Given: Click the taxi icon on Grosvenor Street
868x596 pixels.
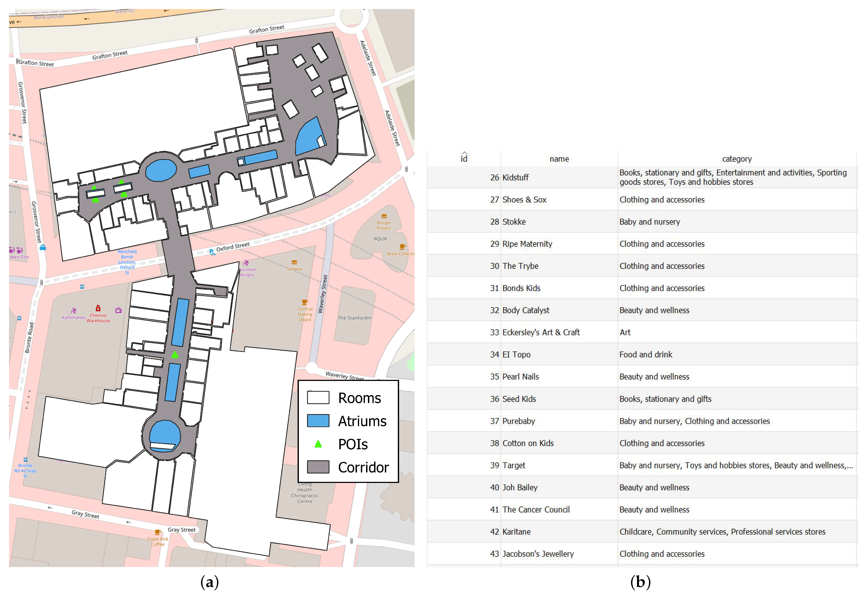Looking at the screenshot, I should [43, 247].
